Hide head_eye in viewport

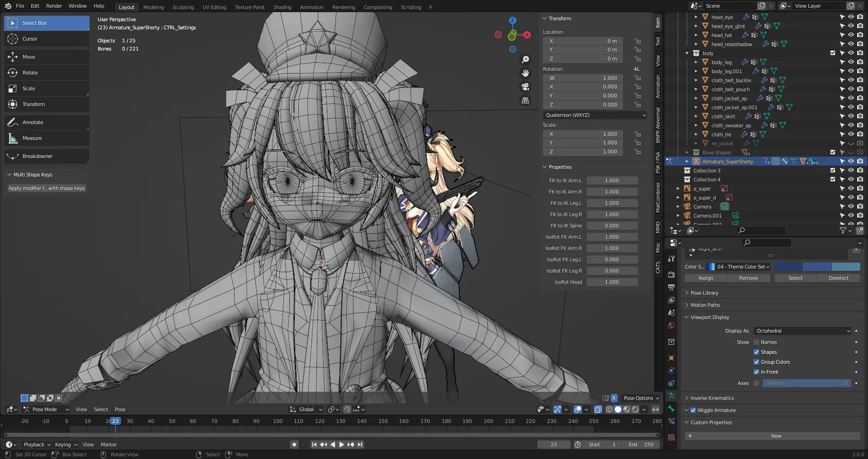(851, 17)
